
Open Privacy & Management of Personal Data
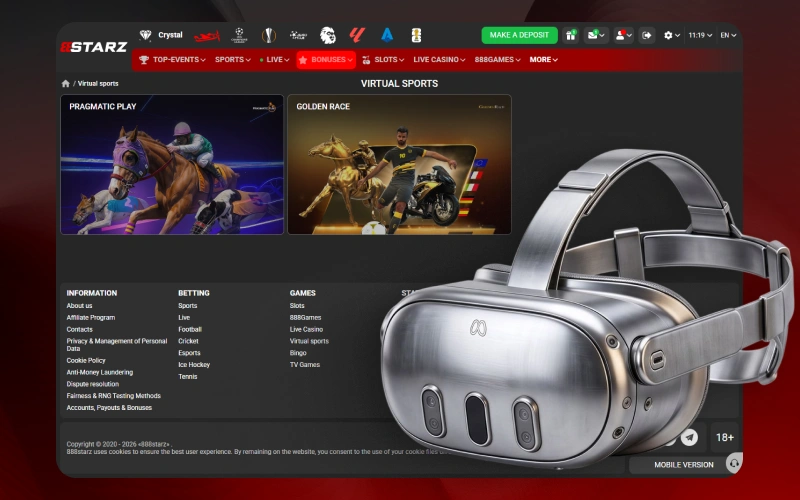117,345
